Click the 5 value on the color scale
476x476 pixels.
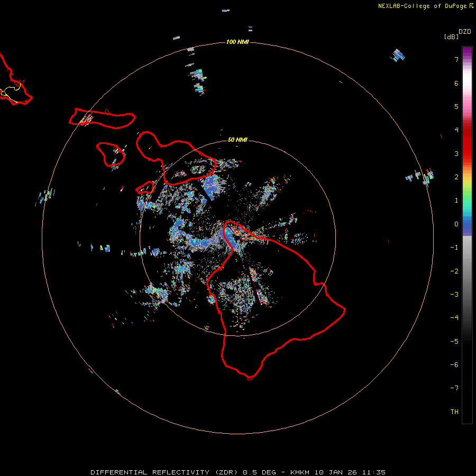[x=456, y=106]
